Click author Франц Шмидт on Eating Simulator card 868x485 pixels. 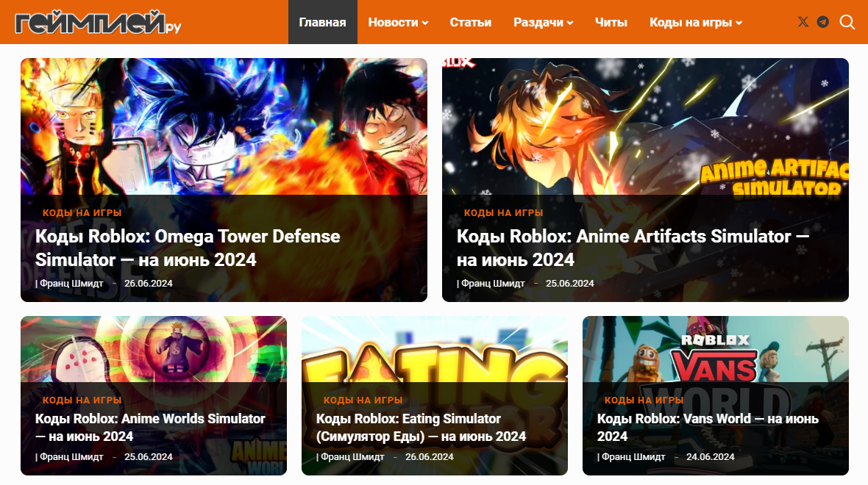pyautogui.click(x=352, y=457)
